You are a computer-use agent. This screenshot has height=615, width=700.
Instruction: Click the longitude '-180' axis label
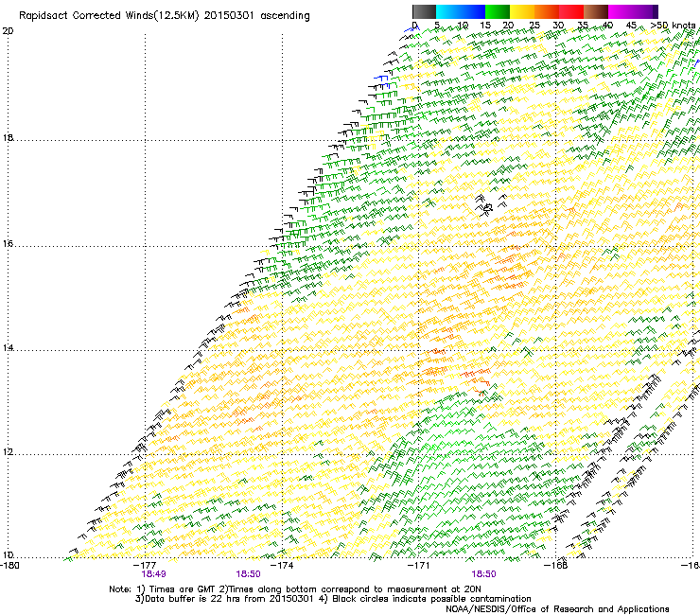click(9, 566)
